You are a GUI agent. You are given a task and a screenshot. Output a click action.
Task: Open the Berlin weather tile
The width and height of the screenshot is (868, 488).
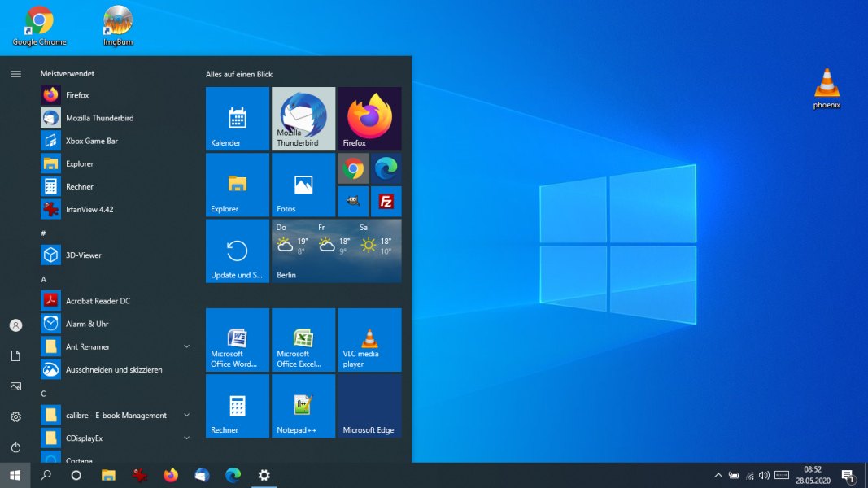tap(337, 251)
